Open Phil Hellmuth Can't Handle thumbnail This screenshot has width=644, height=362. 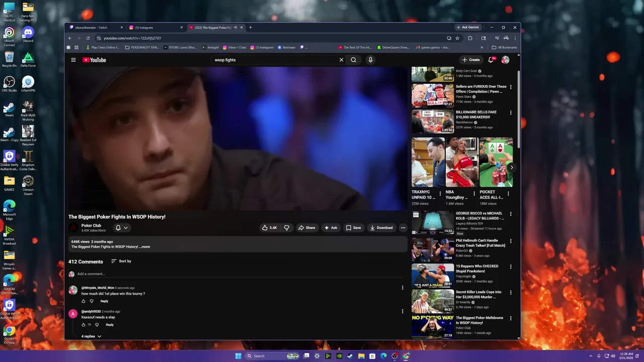(x=433, y=249)
